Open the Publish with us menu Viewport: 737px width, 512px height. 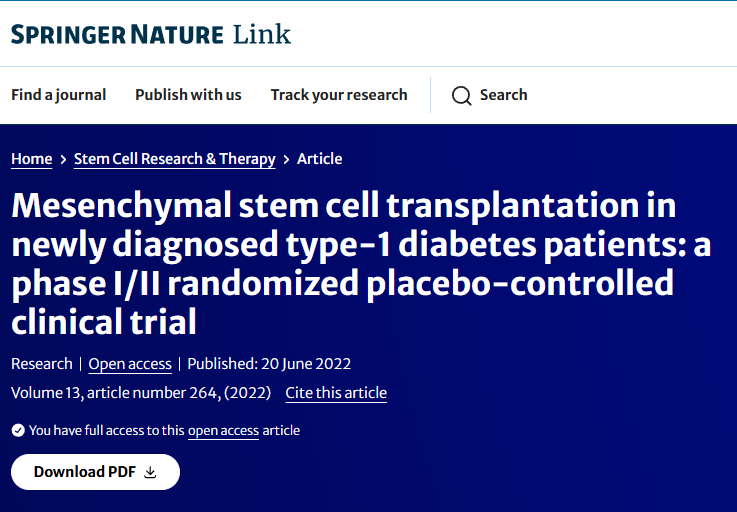pos(188,95)
